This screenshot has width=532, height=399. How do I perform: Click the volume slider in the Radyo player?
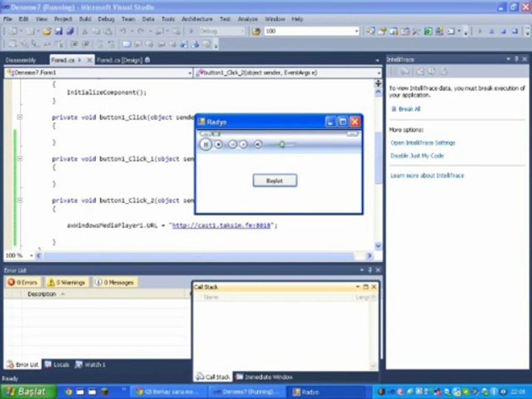(x=282, y=145)
